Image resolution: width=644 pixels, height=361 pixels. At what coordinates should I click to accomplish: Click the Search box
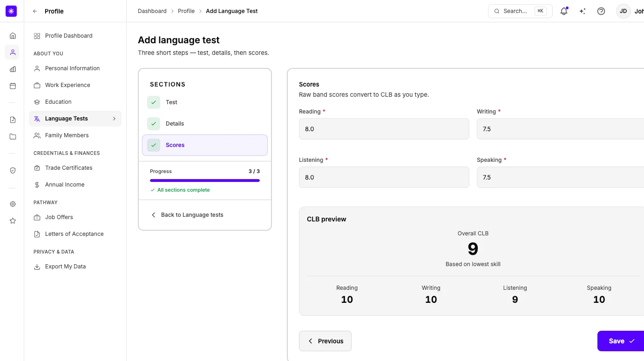coord(520,11)
